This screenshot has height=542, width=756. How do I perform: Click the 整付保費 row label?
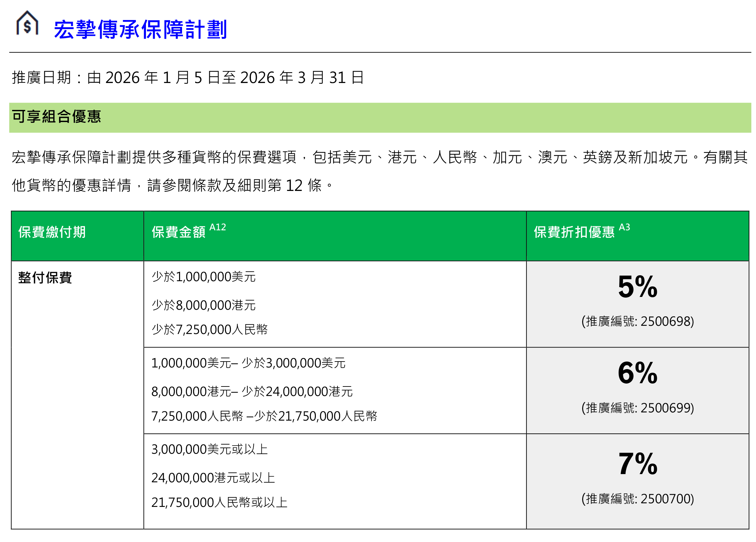(x=45, y=278)
